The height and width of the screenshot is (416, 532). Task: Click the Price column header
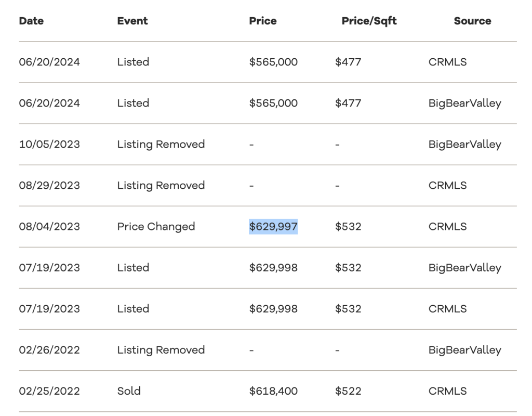click(263, 21)
